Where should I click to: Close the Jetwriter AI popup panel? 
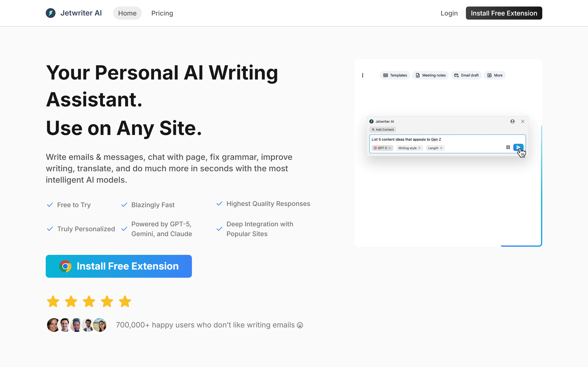point(523,121)
